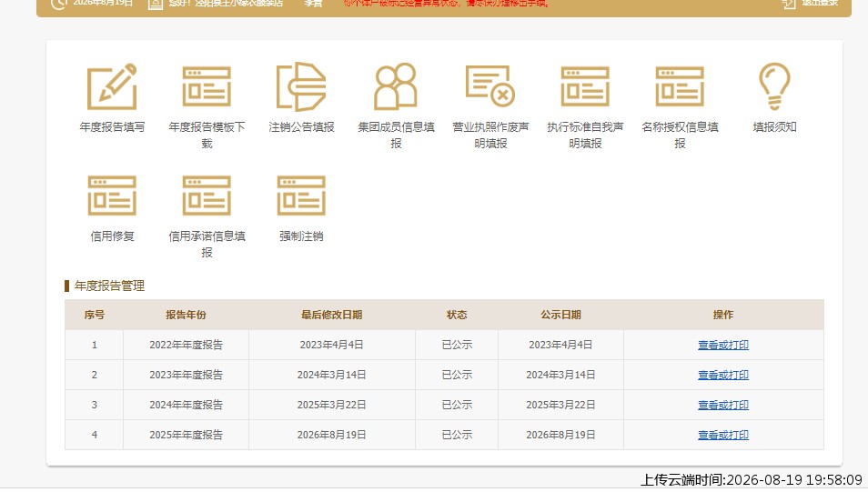Screen dimensions: 868x492
Task: Click last-modified date 2024年3月14日 in row 2
Action: click(331, 375)
